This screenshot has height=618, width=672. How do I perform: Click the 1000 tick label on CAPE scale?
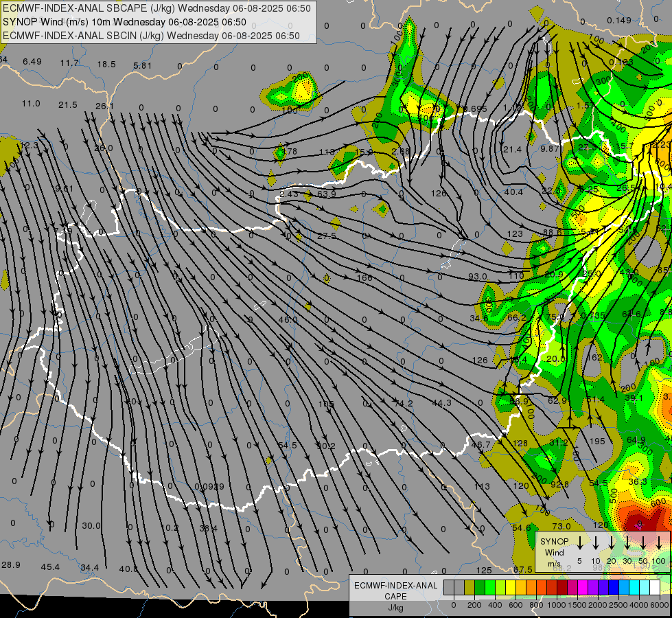tap(557, 605)
